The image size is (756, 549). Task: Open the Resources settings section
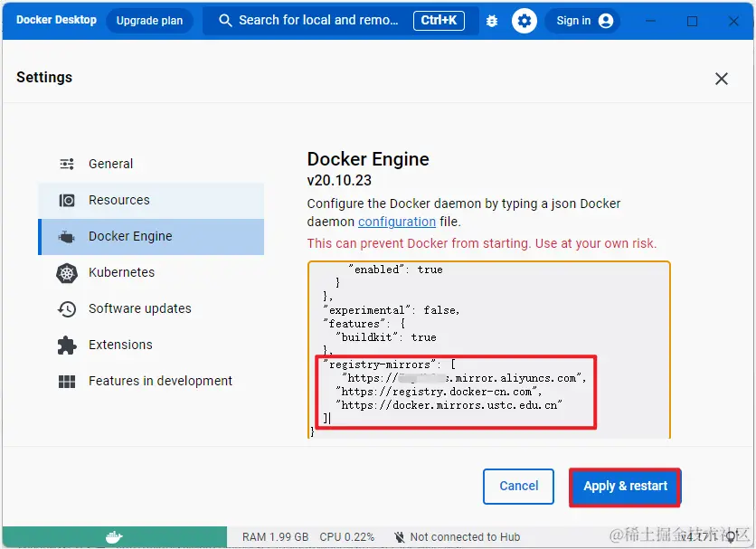tap(151, 200)
